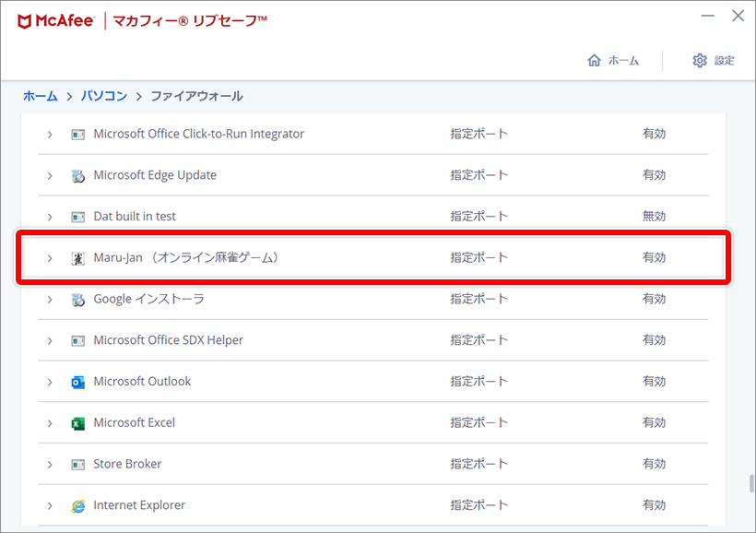Viewport: 756px width, 533px height.
Task: Click 無効 status for Dat built in test
Action: click(654, 216)
